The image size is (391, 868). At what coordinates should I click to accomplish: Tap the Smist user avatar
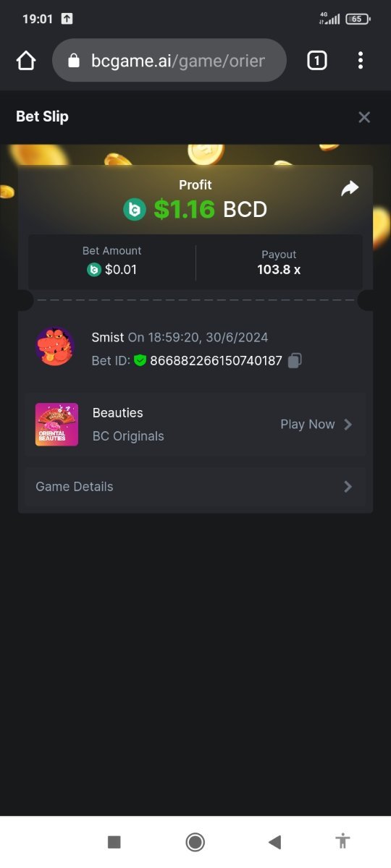(55, 346)
